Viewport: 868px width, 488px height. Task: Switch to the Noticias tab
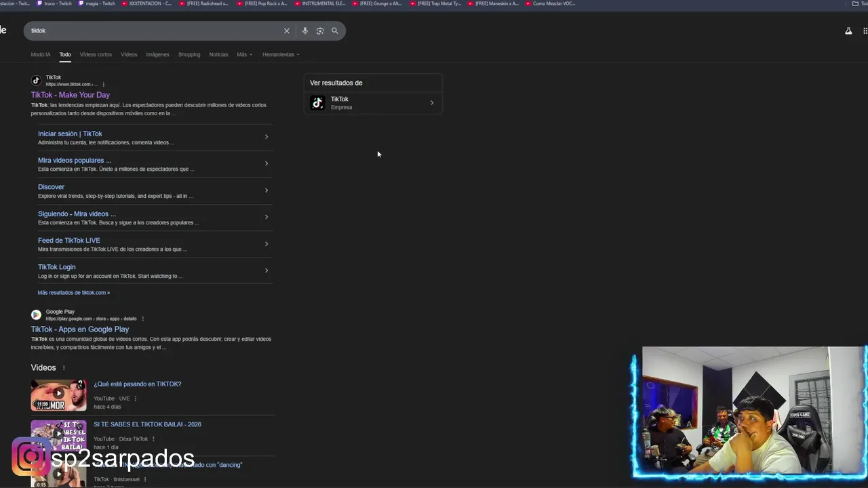point(218,54)
